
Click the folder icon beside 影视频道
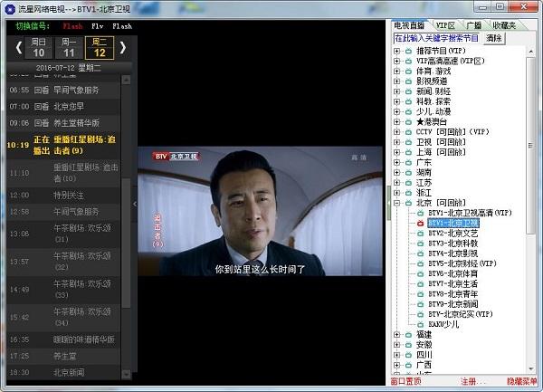point(409,81)
